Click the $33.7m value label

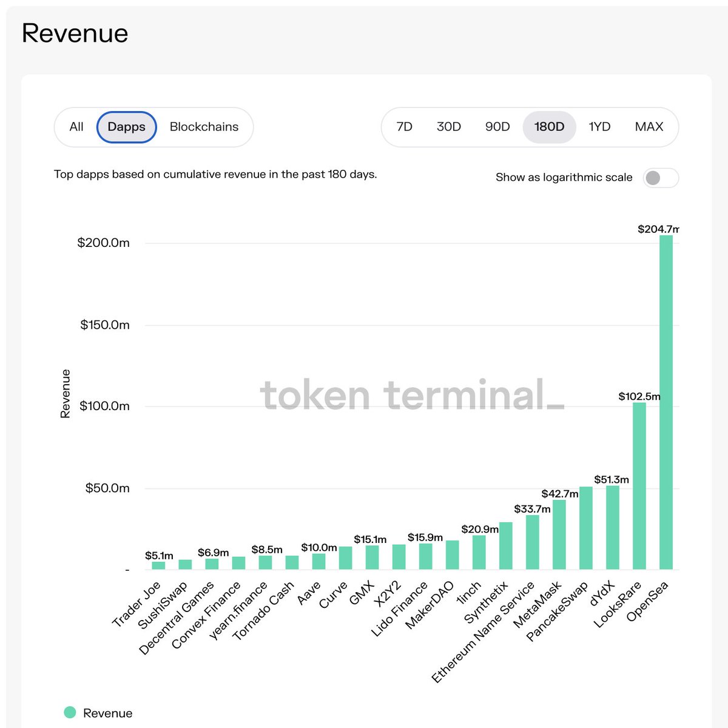532,509
